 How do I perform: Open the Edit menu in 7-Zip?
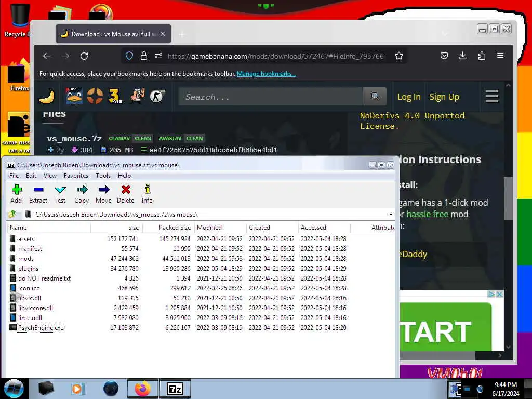point(31,176)
